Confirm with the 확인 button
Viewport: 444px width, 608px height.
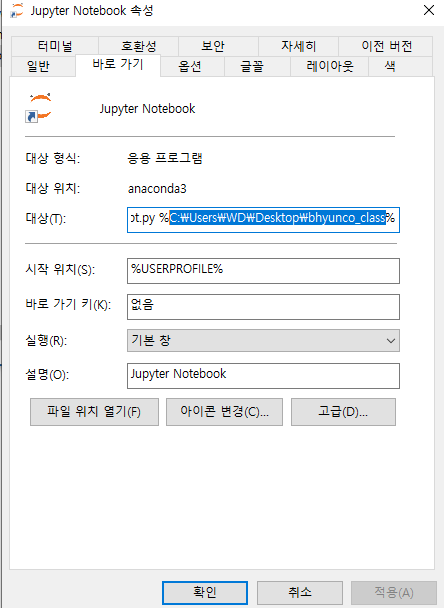[x=205, y=592]
